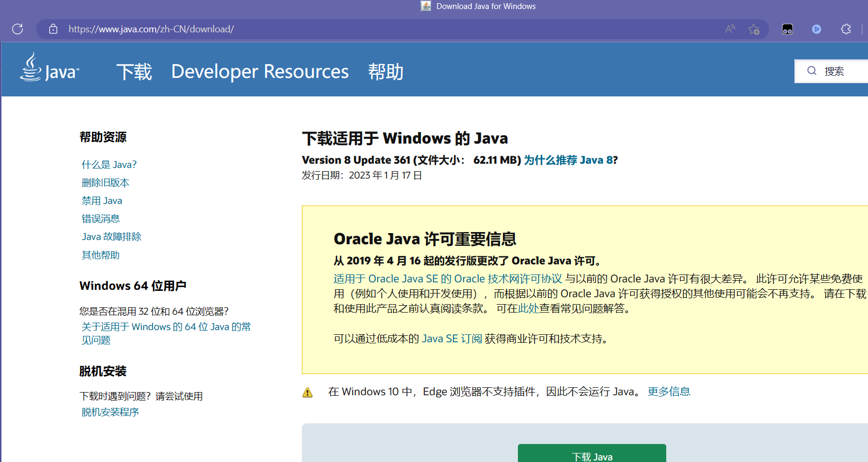Open the 什么是 Java? link
This screenshot has width=868, height=462.
[109, 165]
